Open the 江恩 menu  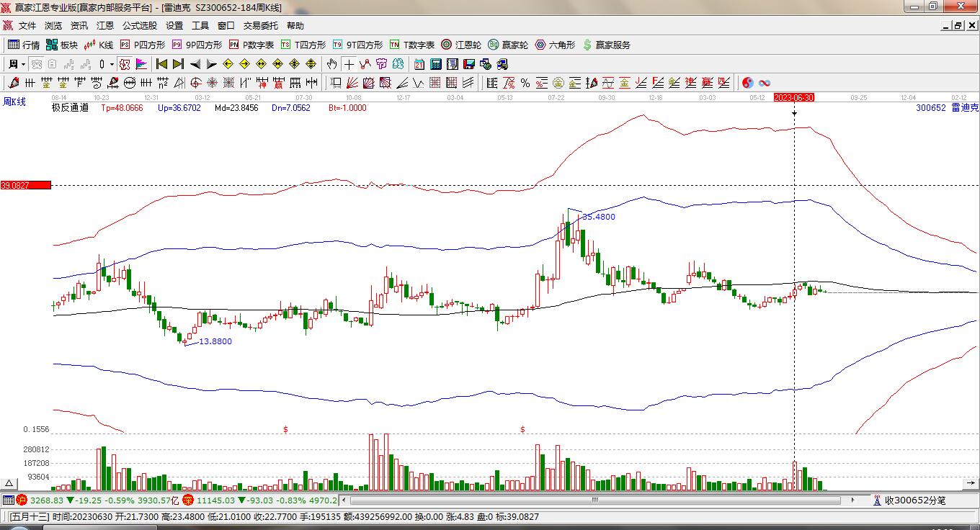(x=105, y=26)
